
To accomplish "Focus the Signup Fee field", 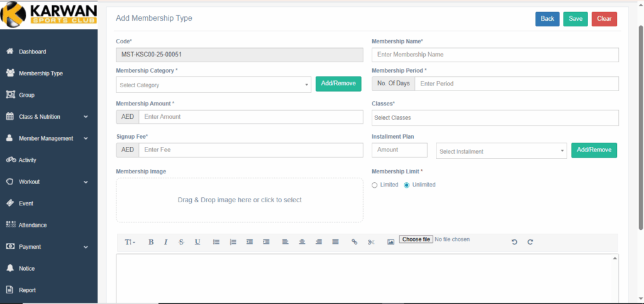I will [x=251, y=150].
